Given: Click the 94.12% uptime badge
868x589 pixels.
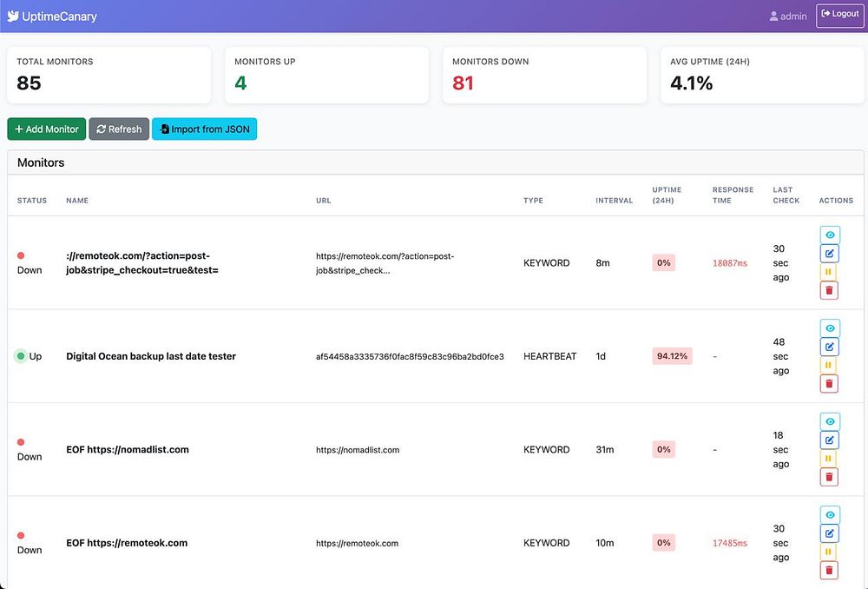Looking at the screenshot, I should (672, 355).
